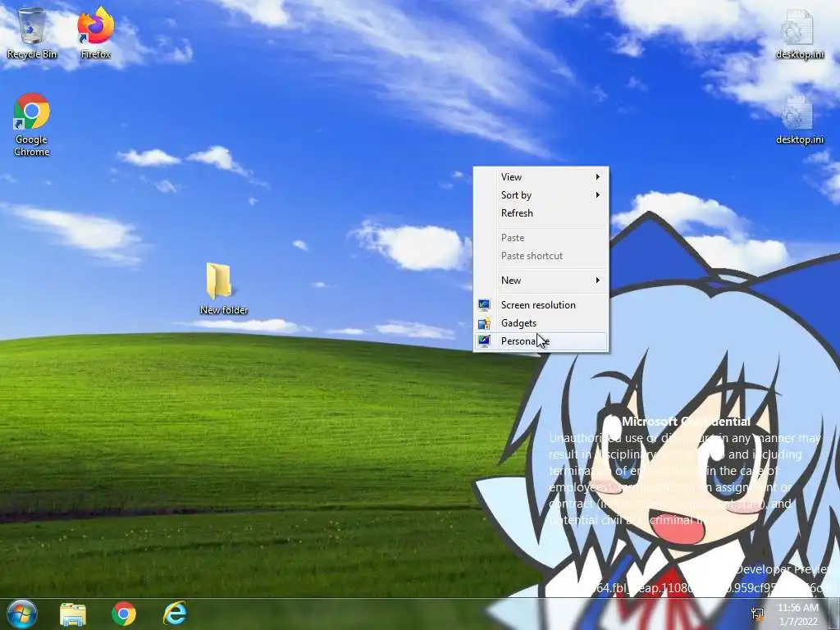This screenshot has width=840, height=630.
Task: Choose Personalize from the context menu
Action: click(x=541, y=341)
